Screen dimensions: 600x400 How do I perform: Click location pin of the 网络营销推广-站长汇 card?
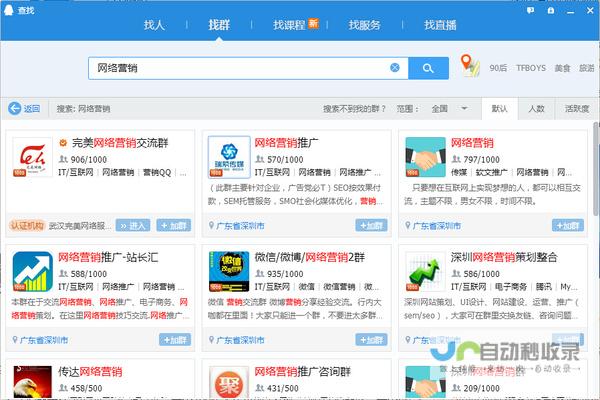(15, 340)
